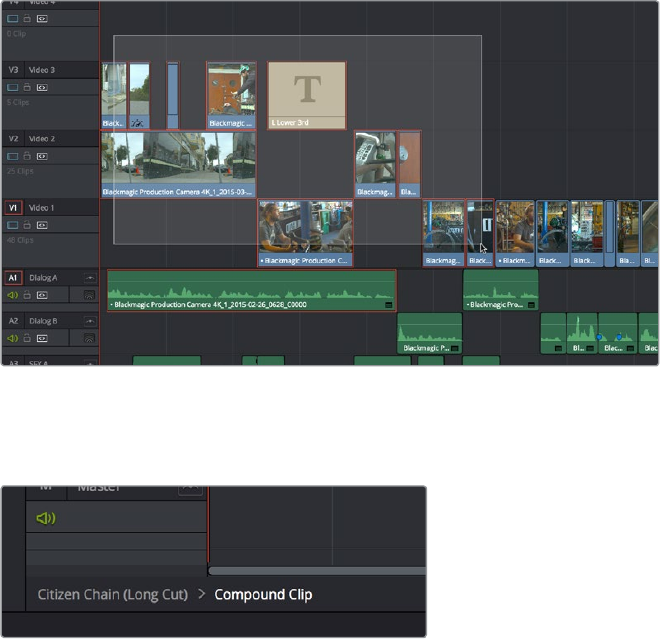Viewport: 660px width, 639px height.
Task: Toggle auto track selector on Dialog B
Action: (x=42, y=338)
